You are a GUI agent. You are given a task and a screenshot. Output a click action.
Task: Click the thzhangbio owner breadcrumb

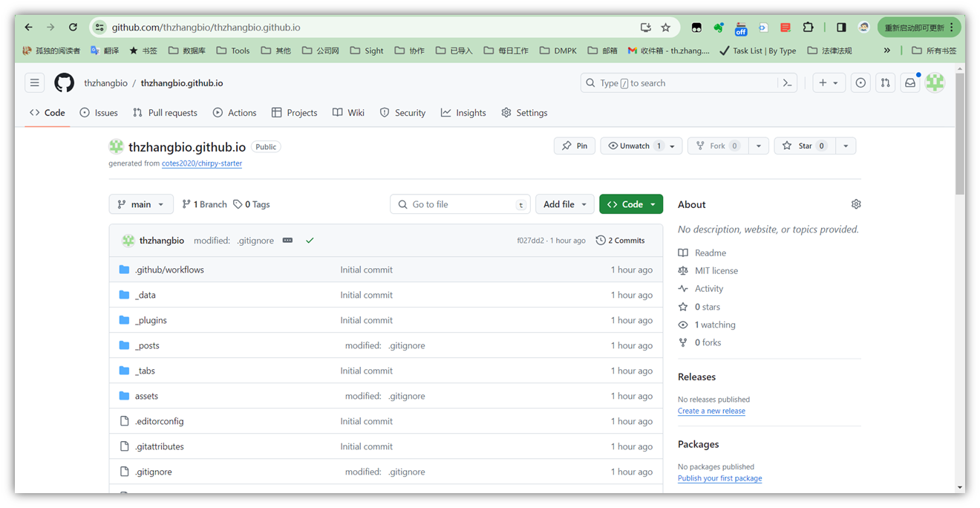pos(105,83)
